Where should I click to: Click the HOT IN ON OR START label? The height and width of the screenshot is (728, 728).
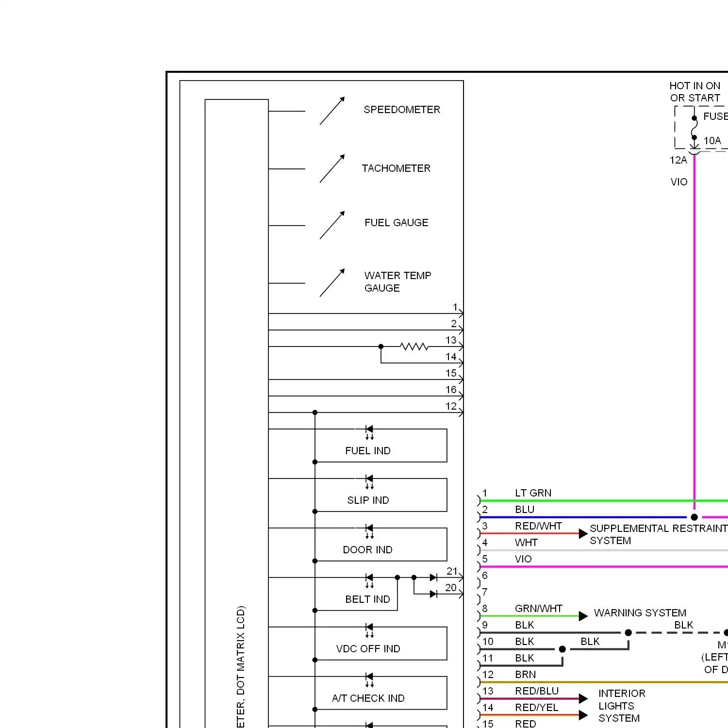click(695, 92)
